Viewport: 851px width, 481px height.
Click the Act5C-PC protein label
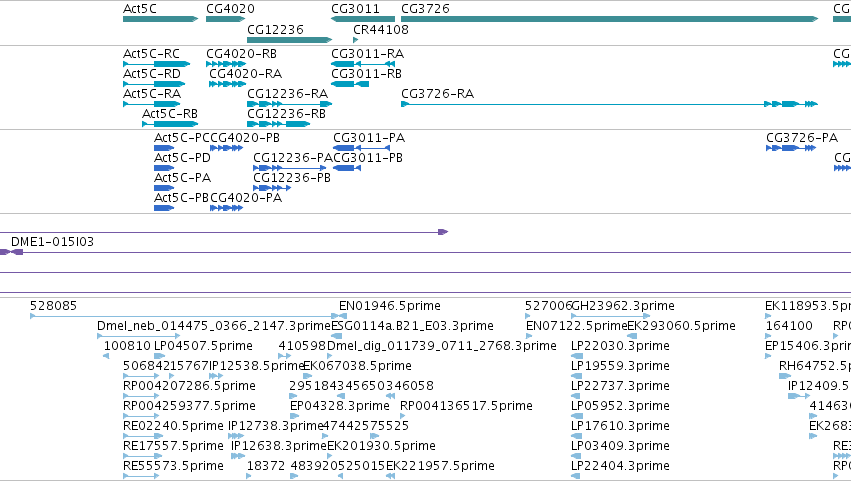[182, 138]
